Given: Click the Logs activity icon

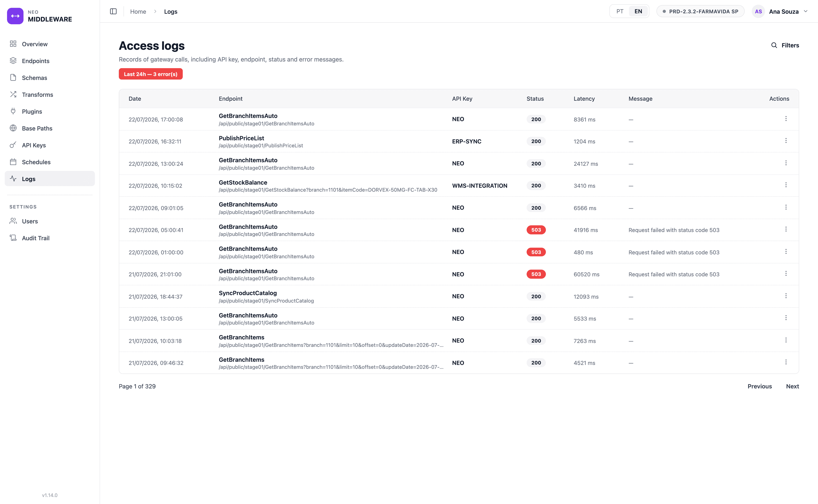Looking at the screenshot, I should (x=13, y=179).
